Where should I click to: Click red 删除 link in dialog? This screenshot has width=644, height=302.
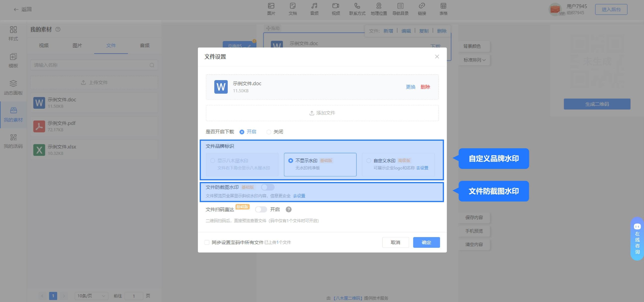tap(425, 87)
